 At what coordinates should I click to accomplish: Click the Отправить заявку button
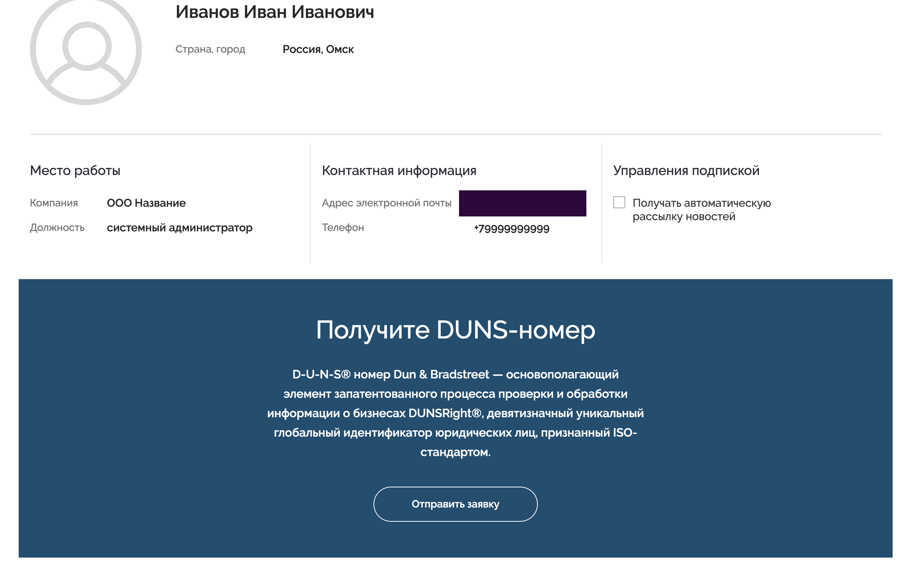click(x=455, y=504)
